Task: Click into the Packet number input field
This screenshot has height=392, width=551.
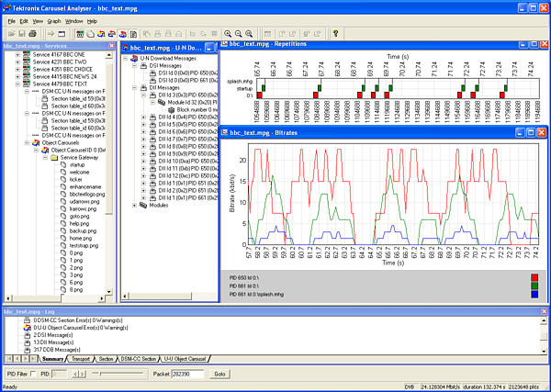Action: coord(188,374)
